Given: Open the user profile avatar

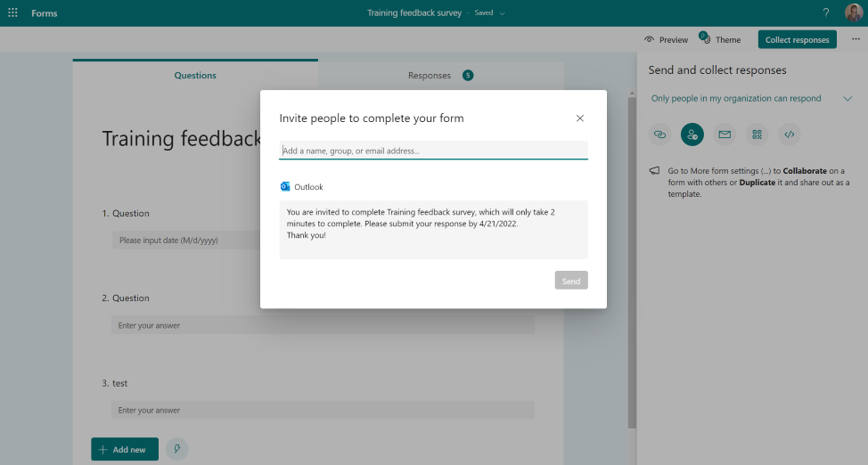Looking at the screenshot, I should pos(853,12).
